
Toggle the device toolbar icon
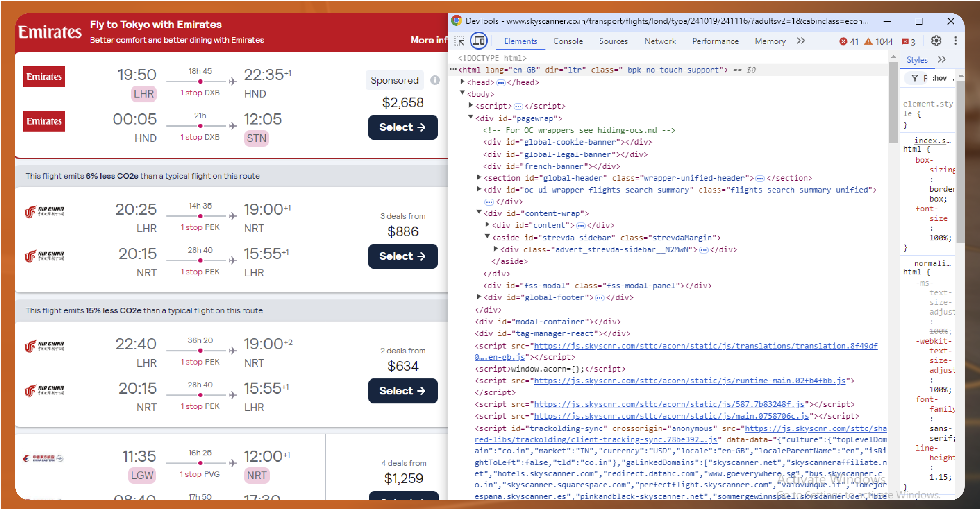coord(479,41)
